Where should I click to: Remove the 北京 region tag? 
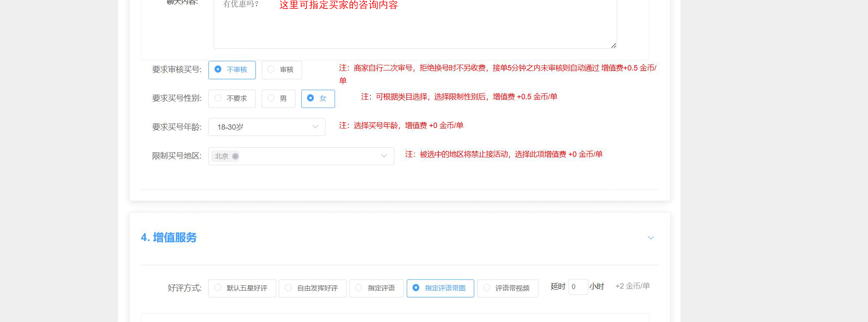235,156
